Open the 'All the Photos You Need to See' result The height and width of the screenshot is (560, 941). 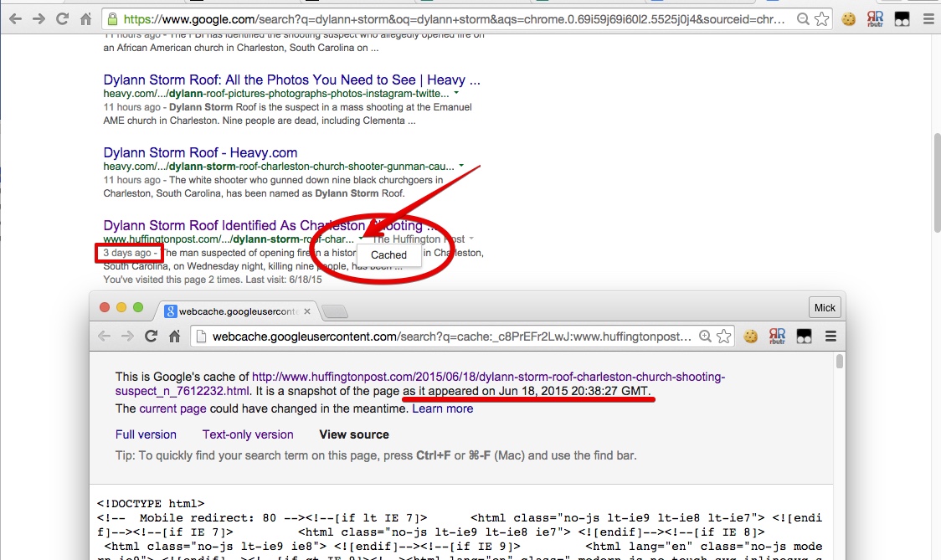291,80
